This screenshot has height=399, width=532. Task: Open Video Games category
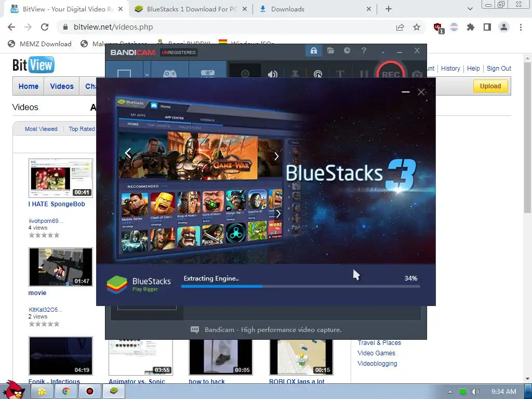pos(376,353)
